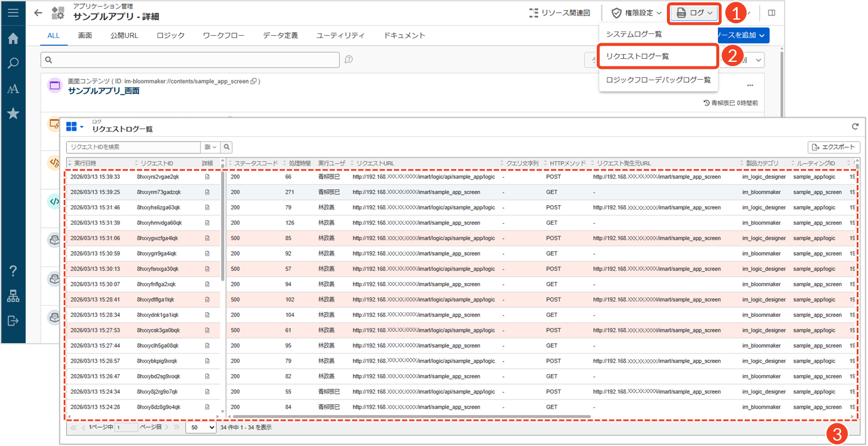Viewport: 868px width, 446px height.
Task: Click the Home icon in the sidebar
Action: [x=12, y=39]
